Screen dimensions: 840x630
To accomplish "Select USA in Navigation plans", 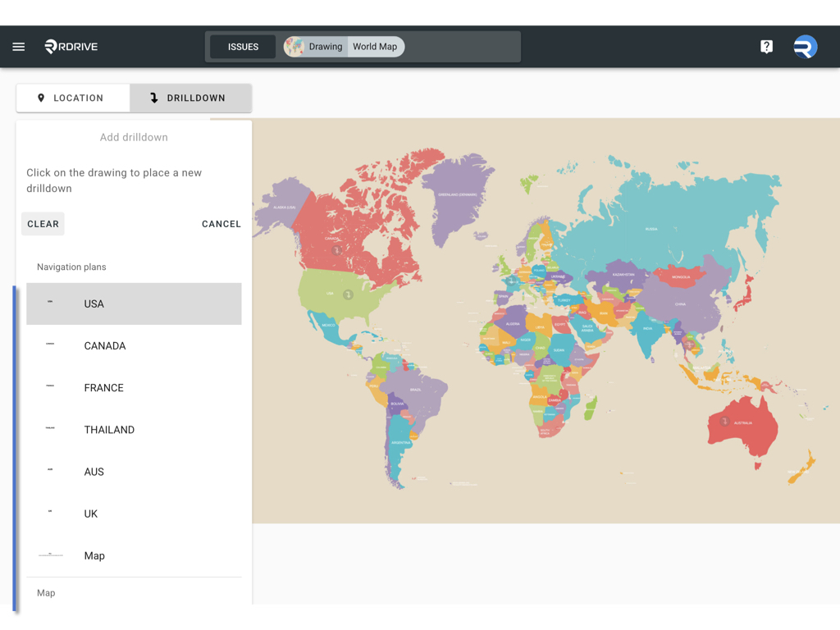I will click(134, 304).
